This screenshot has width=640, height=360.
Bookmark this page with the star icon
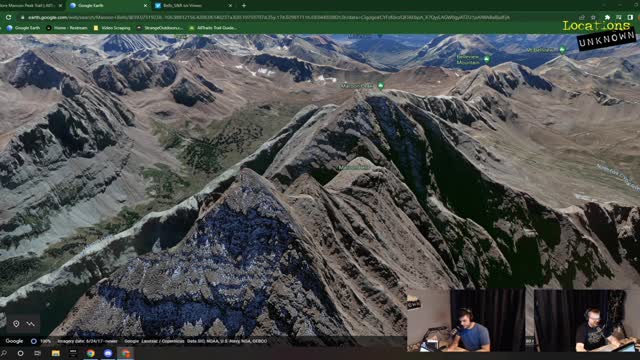[593, 18]
